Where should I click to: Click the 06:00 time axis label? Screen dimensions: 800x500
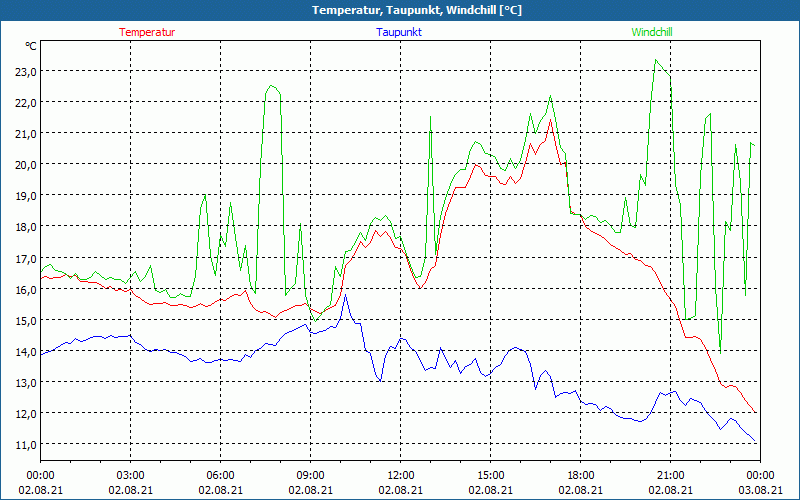pyautogui.click(x=221, y=475)
